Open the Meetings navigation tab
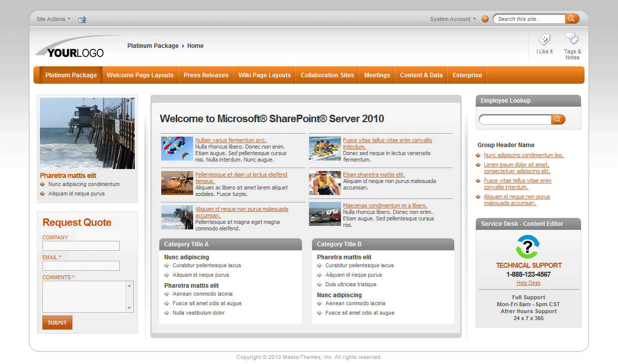Viewport: 618px width, 364px height. 376,75
